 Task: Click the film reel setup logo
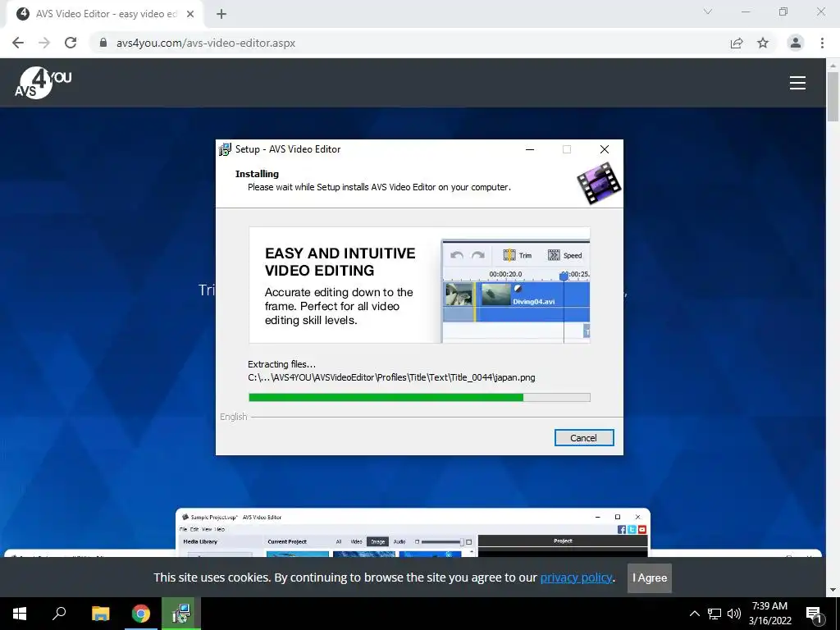tap(598, 183)
